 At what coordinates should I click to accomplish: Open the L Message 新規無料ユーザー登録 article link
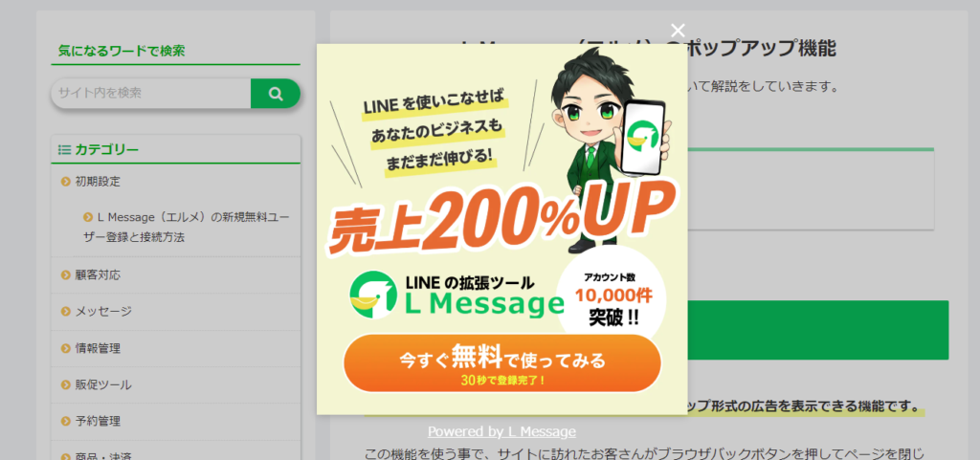tap(187, 228)
